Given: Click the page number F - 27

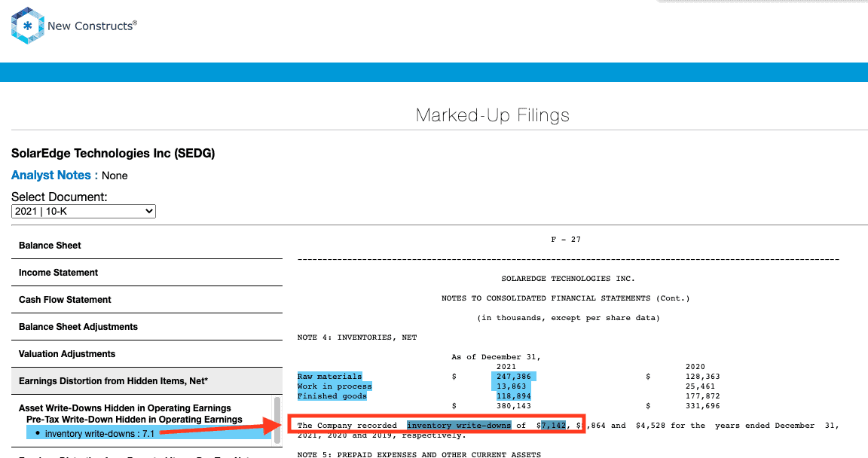Looking at the screenshot, I should [x=566, y=240].
